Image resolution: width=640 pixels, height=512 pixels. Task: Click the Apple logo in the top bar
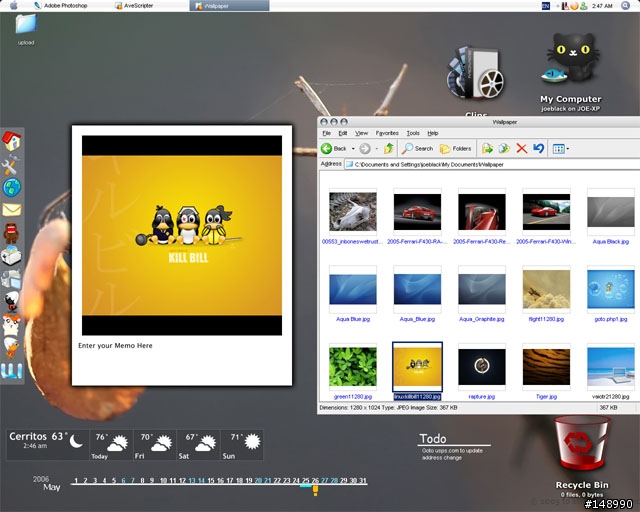(14, 5)
